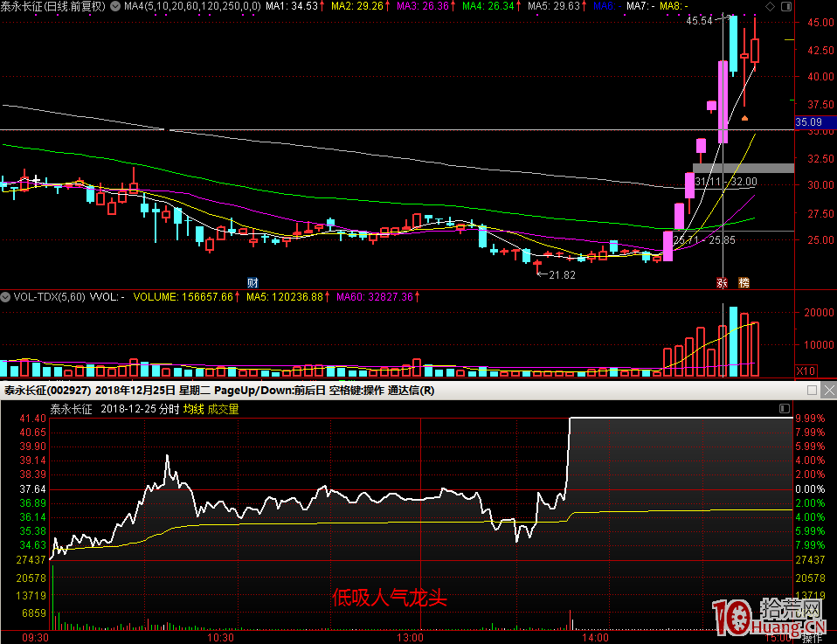Click the intraday window title bar text

coord(218,391)
